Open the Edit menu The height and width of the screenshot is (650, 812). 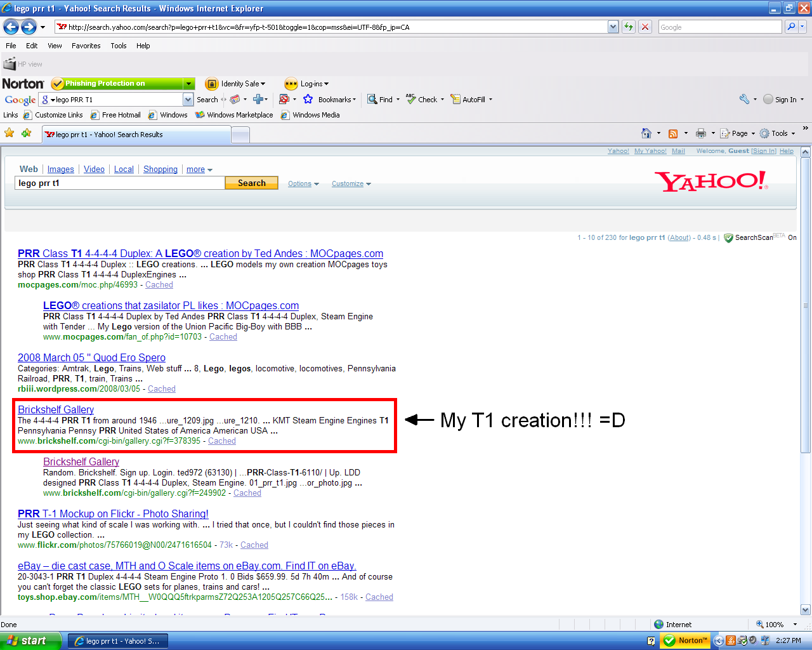[x=32, y=46]
